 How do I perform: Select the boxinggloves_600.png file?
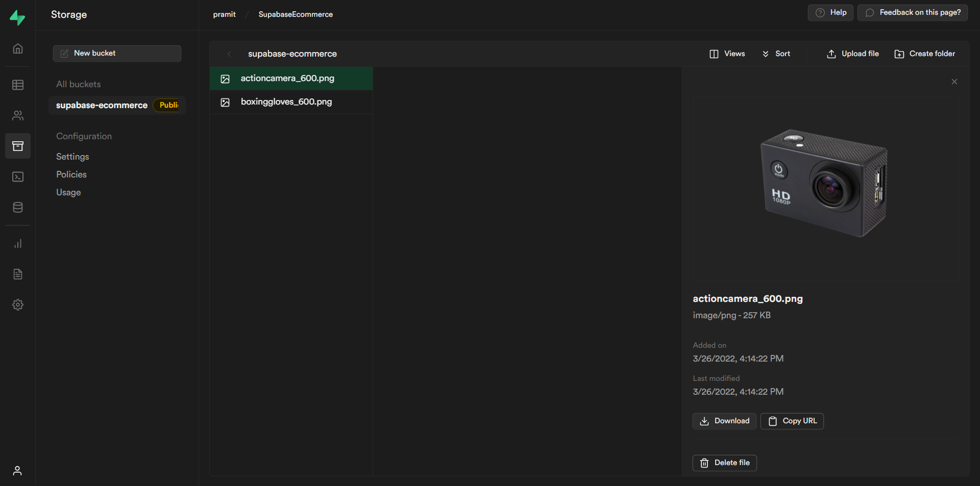[286, 102]
